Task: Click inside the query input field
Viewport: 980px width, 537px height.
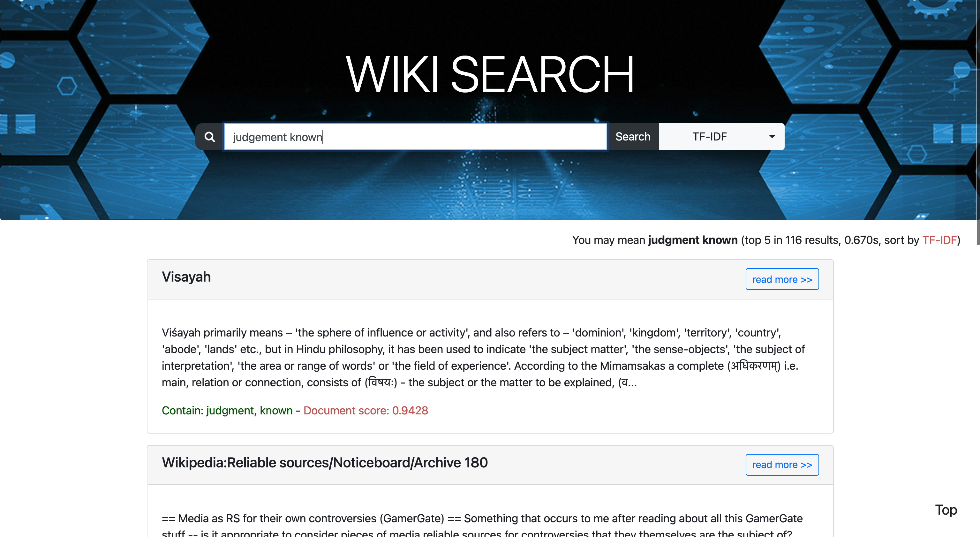Action: point(415,137)
